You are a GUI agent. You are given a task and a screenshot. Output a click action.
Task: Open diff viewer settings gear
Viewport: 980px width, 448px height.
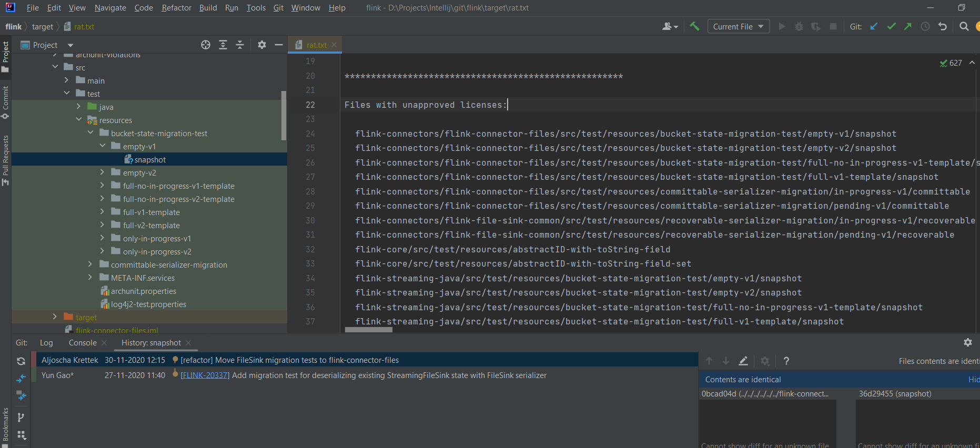765,361
